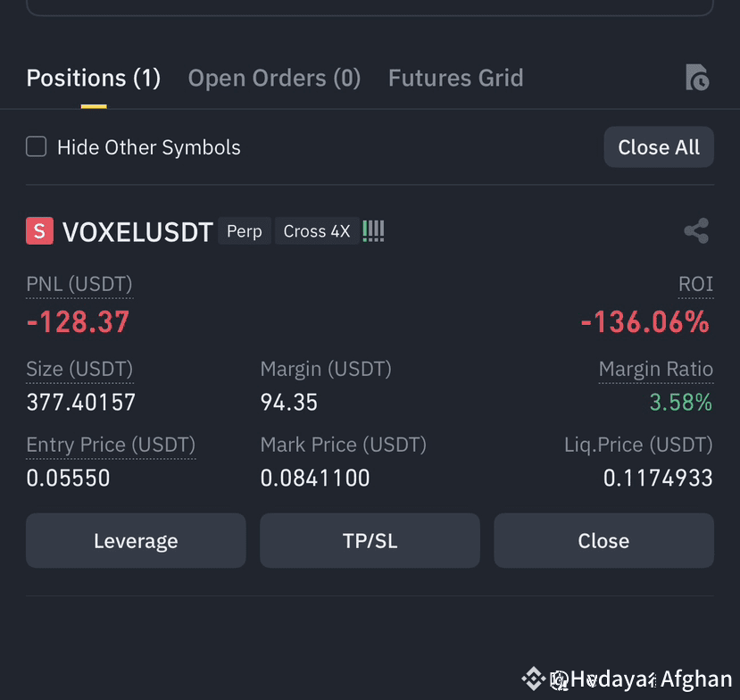Open the Open Orders (0) tab
Screen dimensions: 740x700
click(274, 78)
